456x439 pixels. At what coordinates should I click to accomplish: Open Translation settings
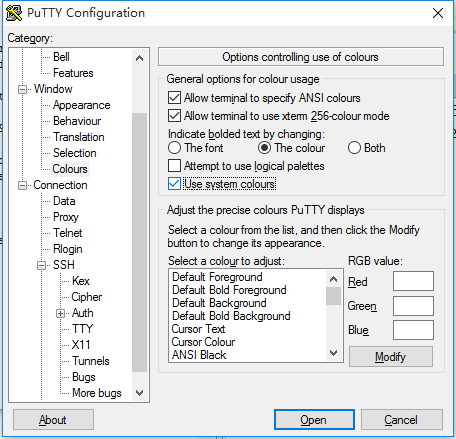coord(79,137)
